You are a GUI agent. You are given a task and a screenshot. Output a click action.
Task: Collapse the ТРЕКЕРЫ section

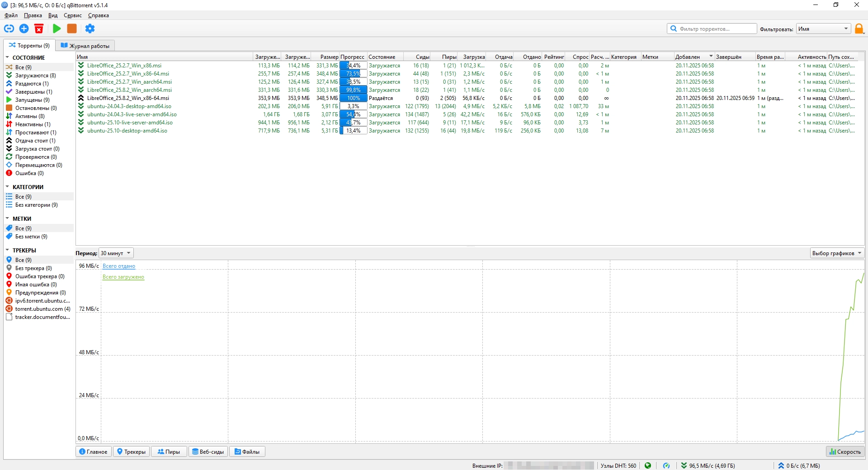[7, 250]
